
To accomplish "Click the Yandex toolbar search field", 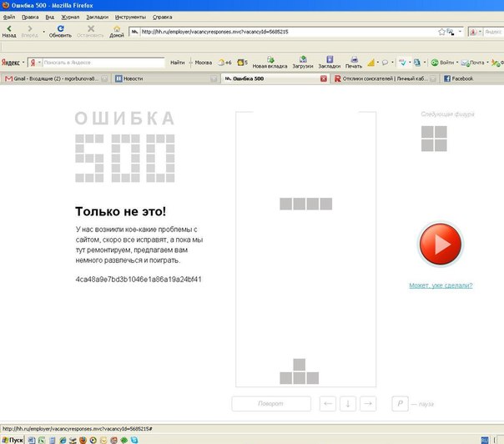I will pos(103,63).
